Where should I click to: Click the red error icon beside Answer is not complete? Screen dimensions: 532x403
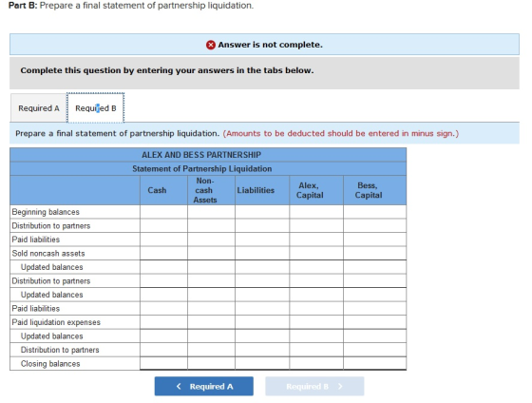tap(210, 45)
